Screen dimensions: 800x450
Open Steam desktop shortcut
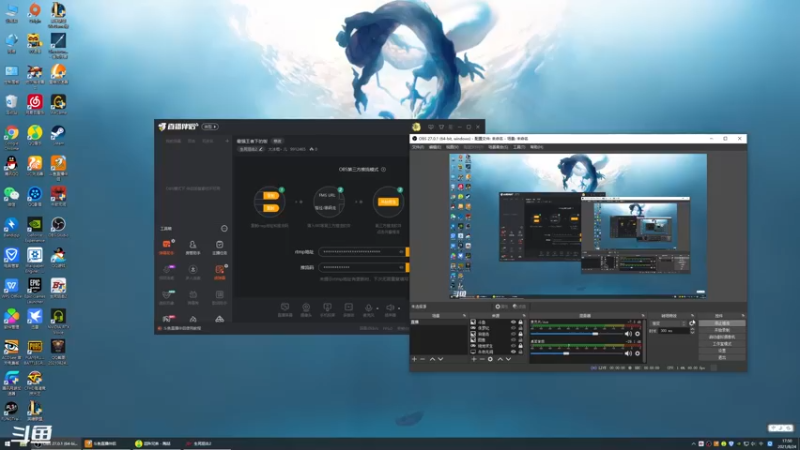[58, 136]
